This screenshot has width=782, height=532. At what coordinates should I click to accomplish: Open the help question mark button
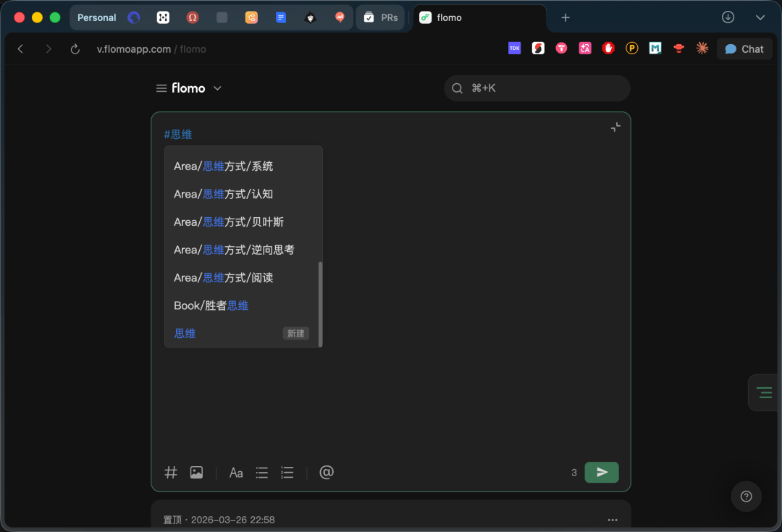746,496
